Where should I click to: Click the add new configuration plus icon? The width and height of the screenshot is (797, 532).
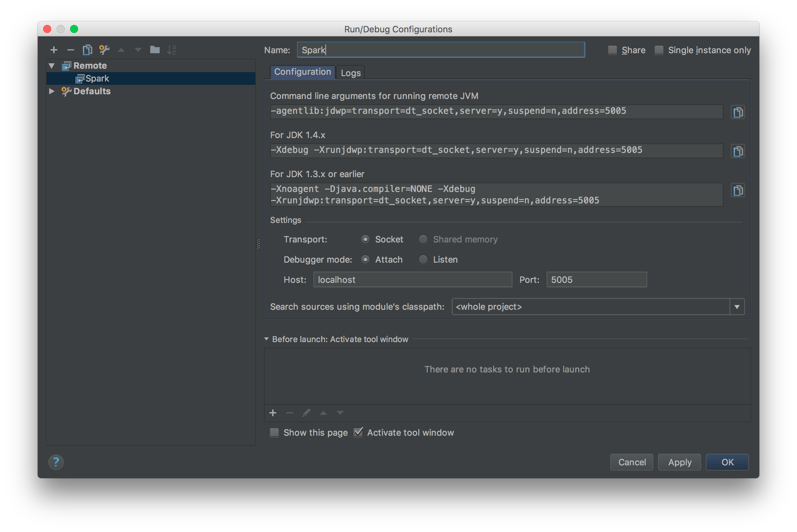[x=54, y=50]
